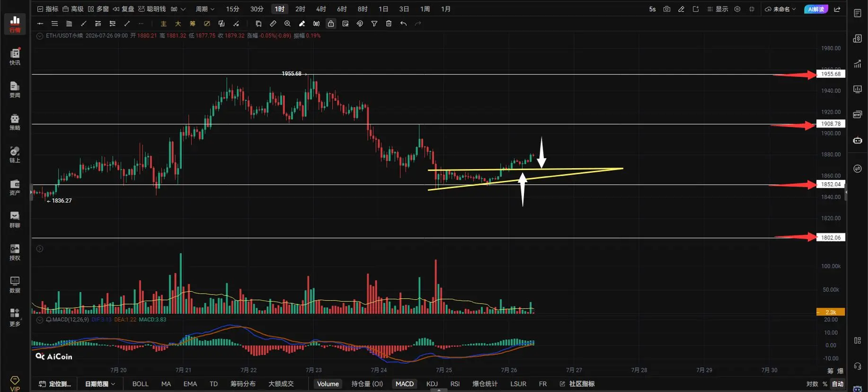Screen dimensions: 868x392
Task: Switch to 4时 timeframe
Action: [321, 9]
